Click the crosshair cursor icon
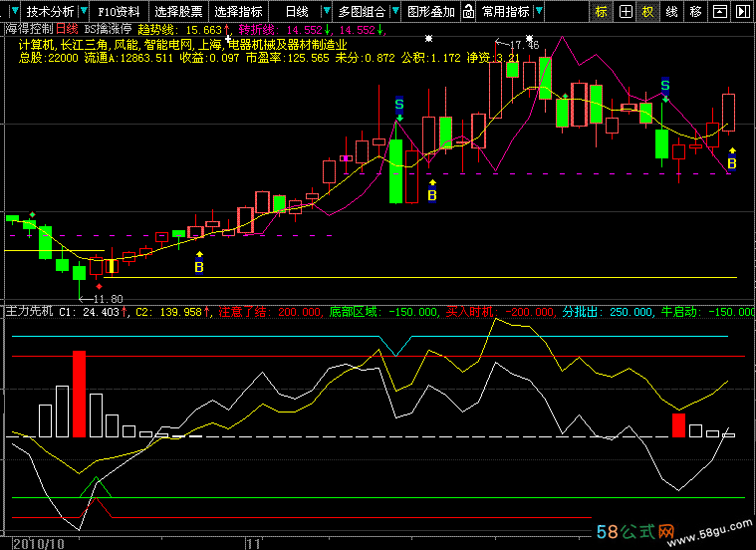Viewport: 756px width, 550px height. tap(626, 11)
